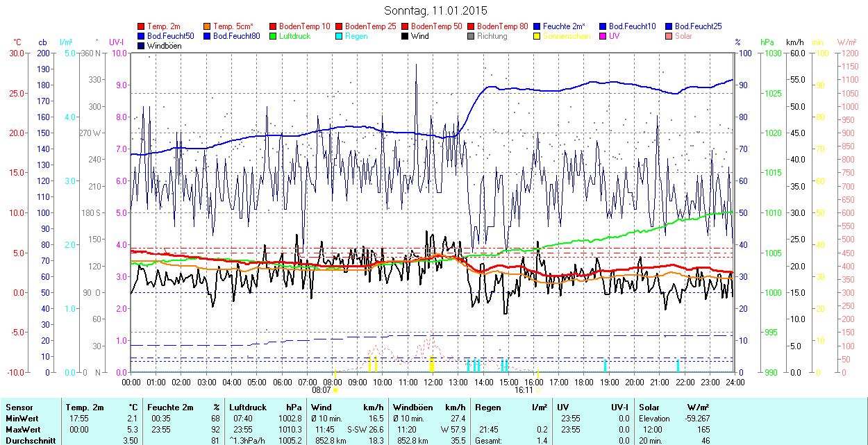The image size is (868, 445).
Task: Select the BodenTemp 50 legend label
Action: click(x=438, y=26)
